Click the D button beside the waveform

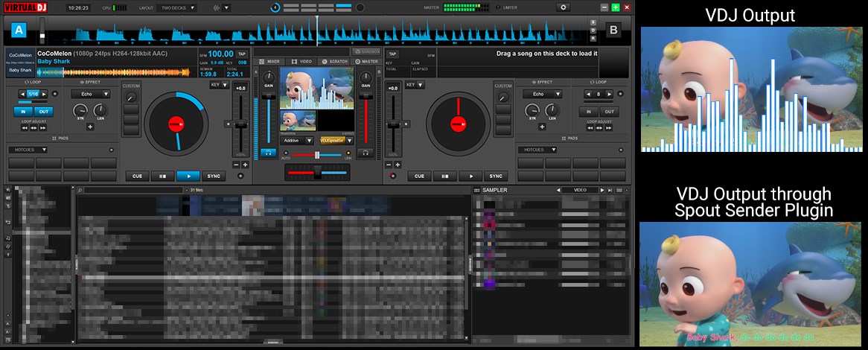click(x=593, y=31)
